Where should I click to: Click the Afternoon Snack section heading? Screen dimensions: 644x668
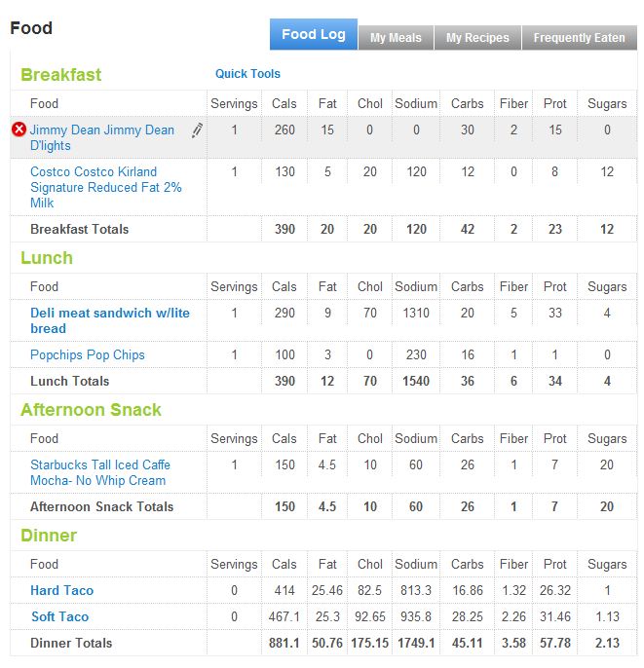(91, 410)
